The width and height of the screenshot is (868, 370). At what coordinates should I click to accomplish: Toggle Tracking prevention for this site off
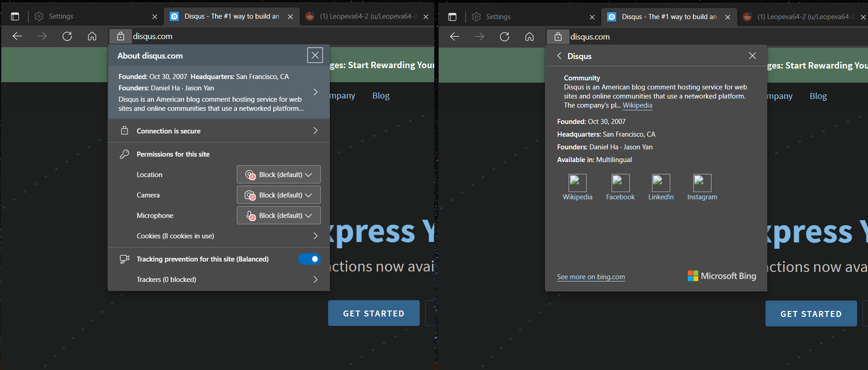point(309,259)
